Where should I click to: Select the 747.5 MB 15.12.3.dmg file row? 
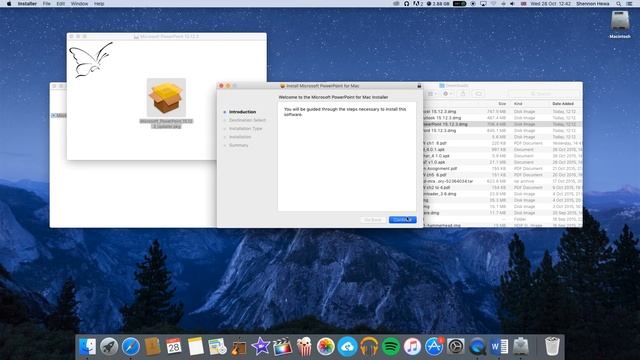pos(502,111)
